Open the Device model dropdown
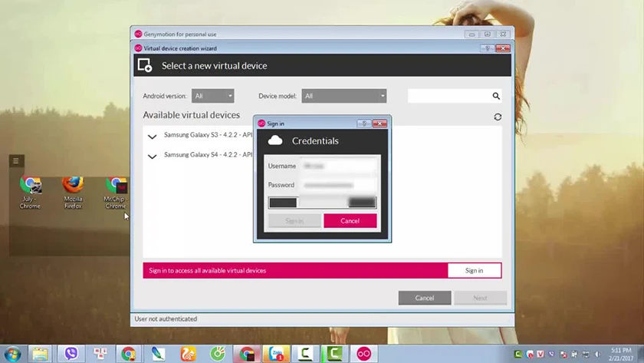 (343, 96)
